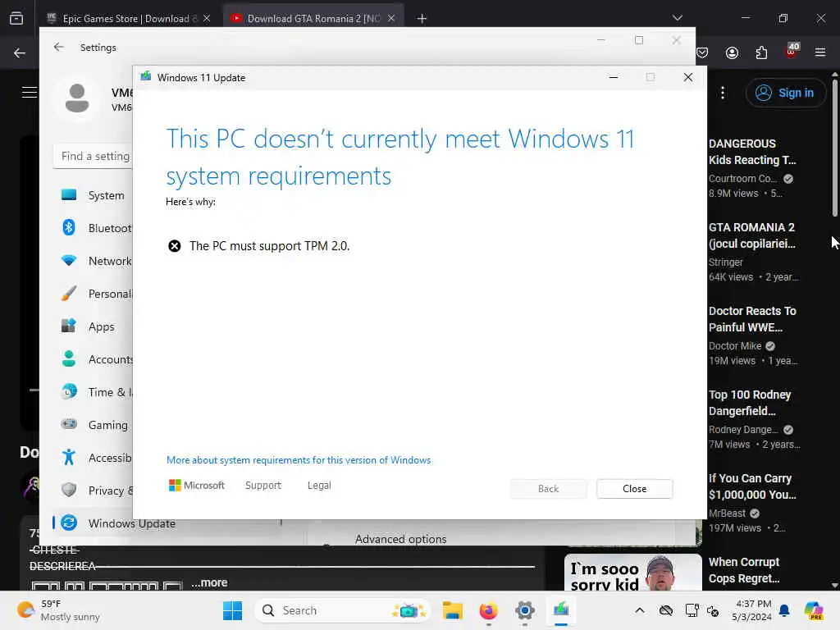This screenshot has height=630, width=840.
Task: Click the Settings user avatar picture
Action: click(x=76, y=98)
